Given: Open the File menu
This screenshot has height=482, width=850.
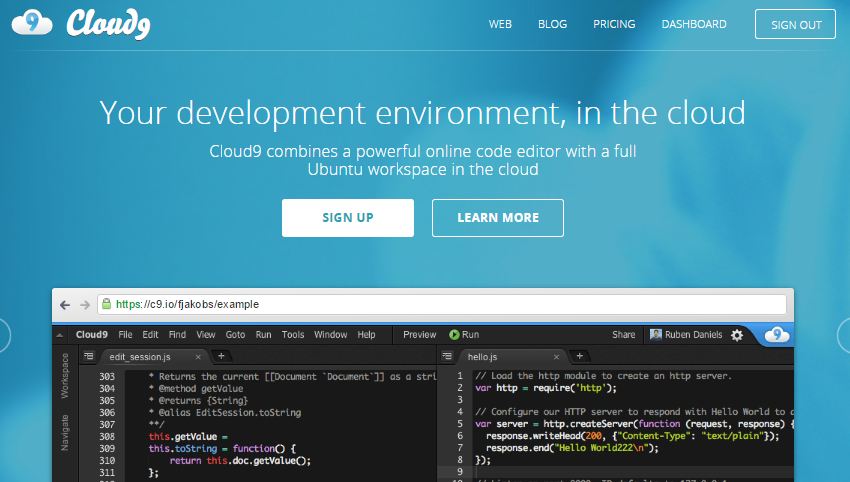Looking at the screenshot, I should click(x=125, y=335).
